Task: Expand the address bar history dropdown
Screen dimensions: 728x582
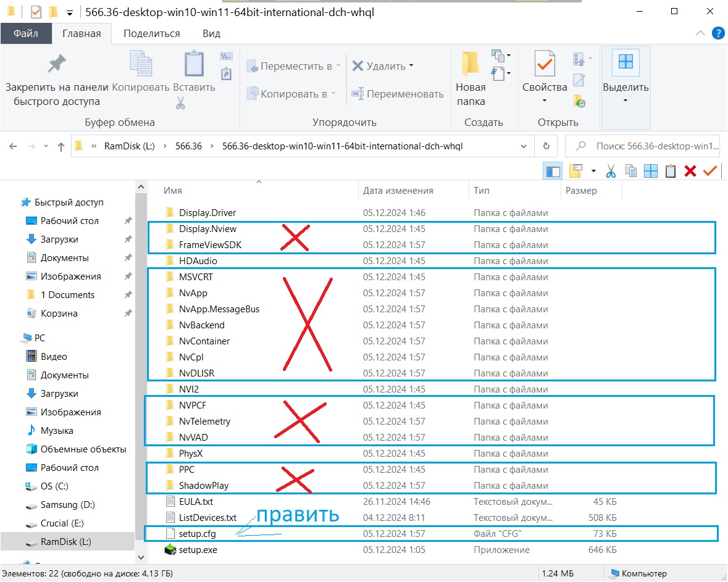Action: click(x=524, y=146)
